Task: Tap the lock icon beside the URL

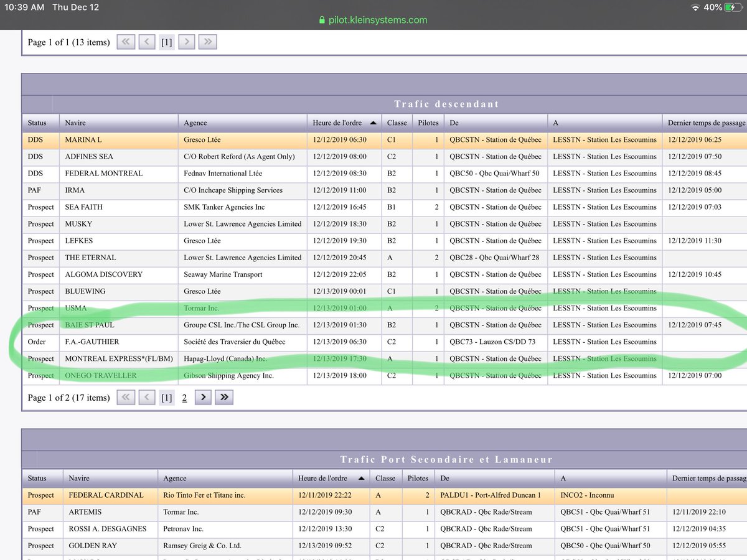Action: coord(322,20)
